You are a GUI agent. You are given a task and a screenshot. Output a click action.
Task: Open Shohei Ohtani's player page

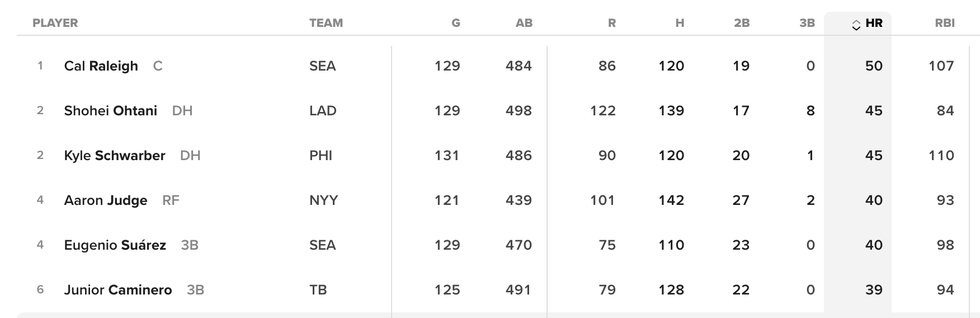click(x=110, y=111)
